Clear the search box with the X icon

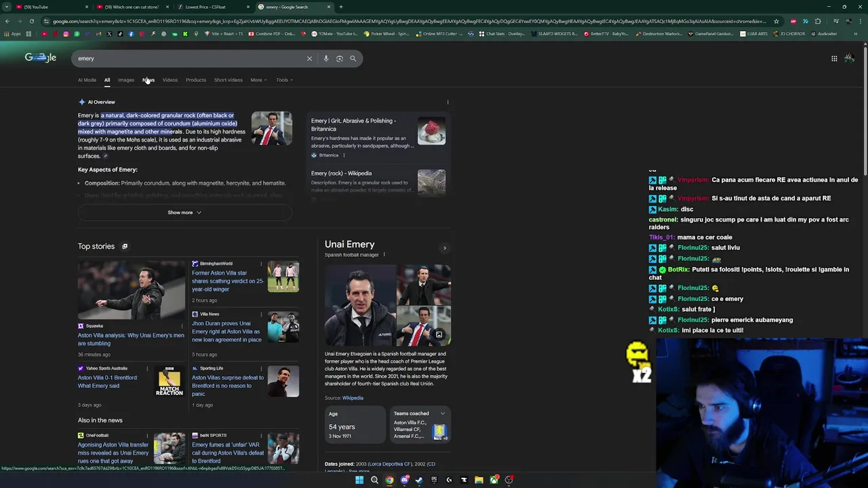coord(309,58)
